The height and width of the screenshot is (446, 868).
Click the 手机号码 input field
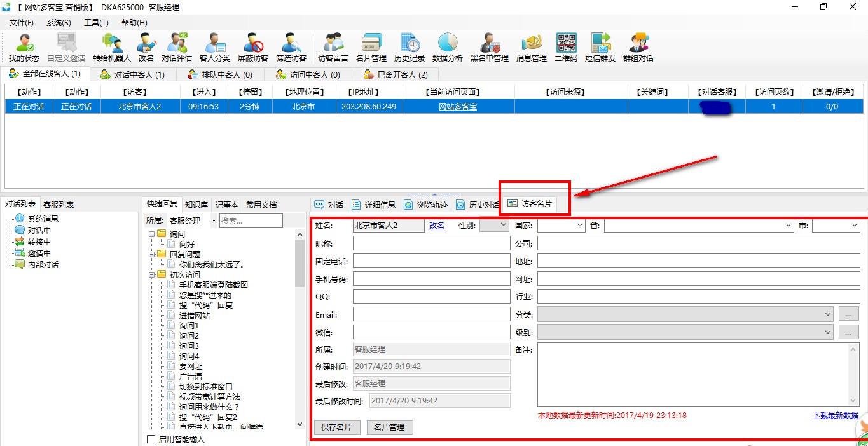[431, 279]
